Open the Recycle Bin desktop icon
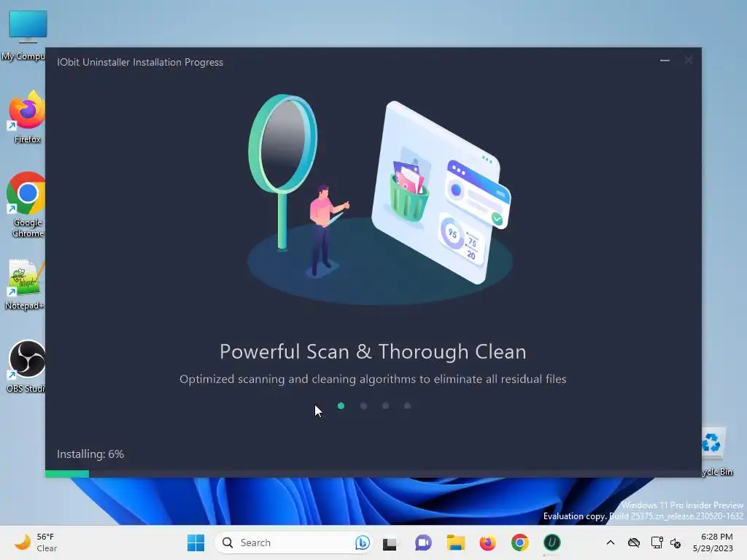The height and width of the screenshot is (560, 747). point(716,451)
